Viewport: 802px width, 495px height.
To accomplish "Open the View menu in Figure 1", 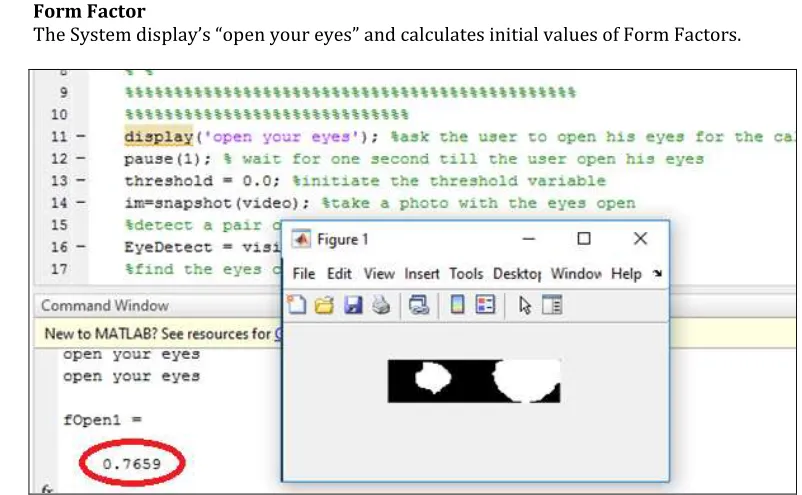I will [379, 274].
